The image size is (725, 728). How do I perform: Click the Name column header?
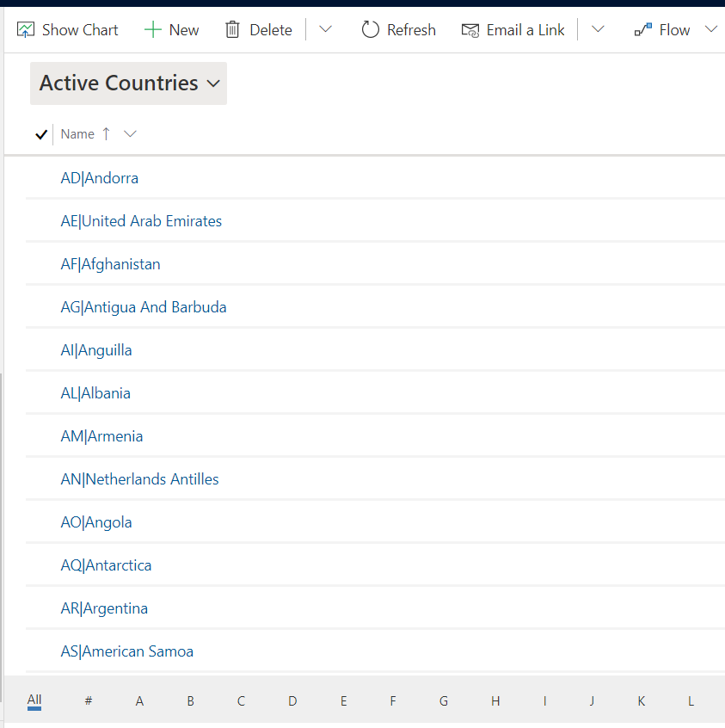pyautogui.click(x=77, y=134)
